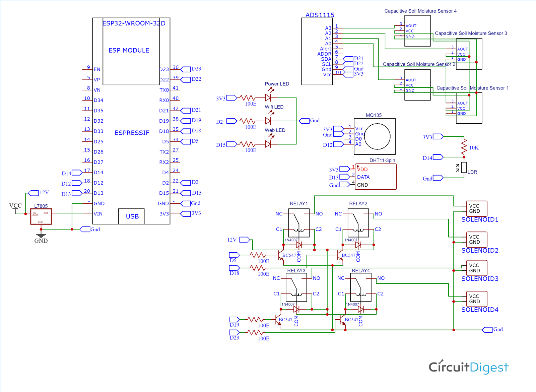
Task: Click the CircuitDigest logo
Action: tap(468, 367)
